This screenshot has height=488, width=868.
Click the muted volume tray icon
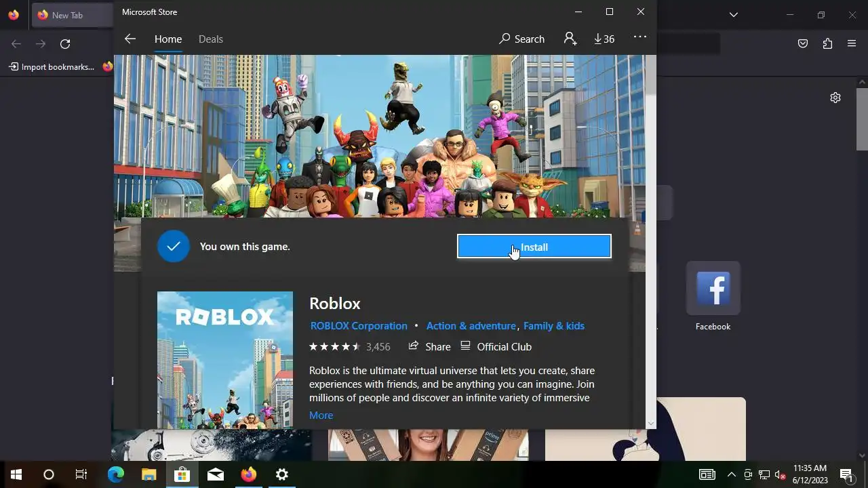(x=781, y=474)
